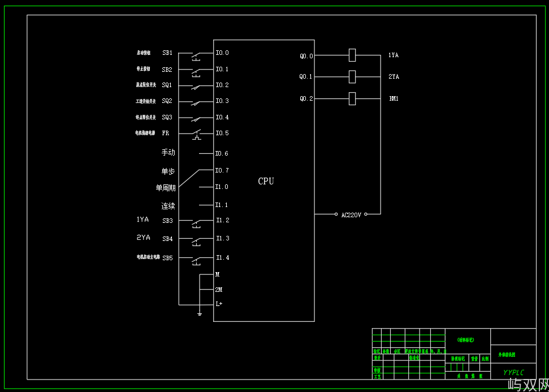The width and height of the screenshot is (549, 392).
Task: Click the AC220V power supply label
Action: coord(351,215)
